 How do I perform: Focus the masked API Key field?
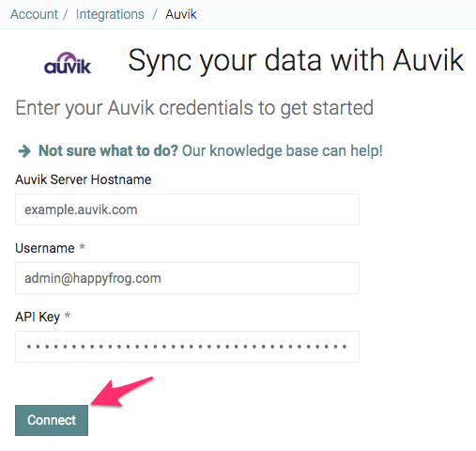[x=187, y=347]
